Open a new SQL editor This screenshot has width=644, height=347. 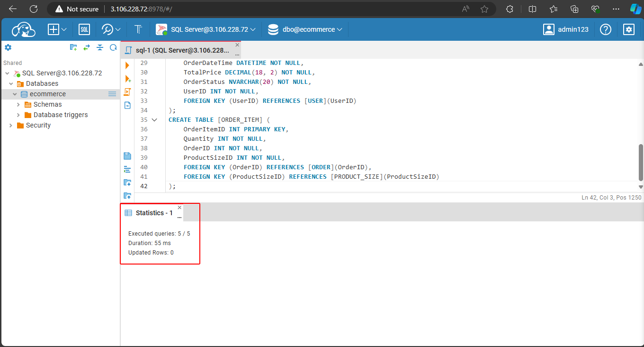pos(84,29)
